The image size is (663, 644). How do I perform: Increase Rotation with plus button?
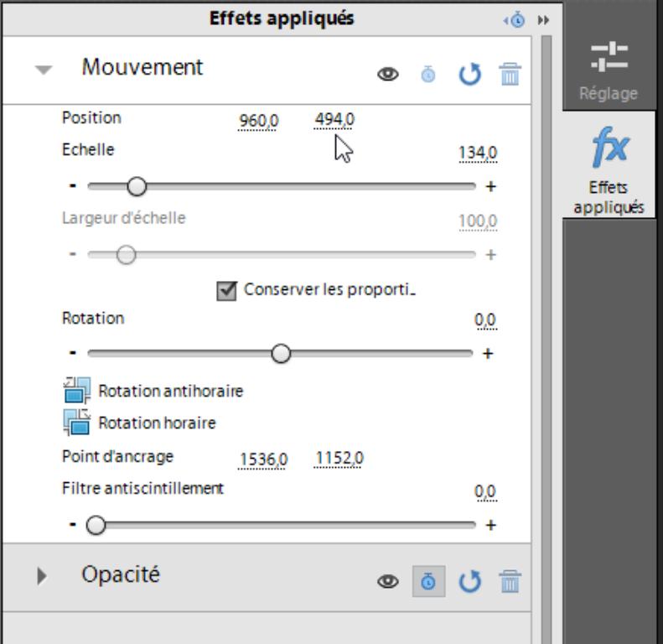tap(488, 353)
